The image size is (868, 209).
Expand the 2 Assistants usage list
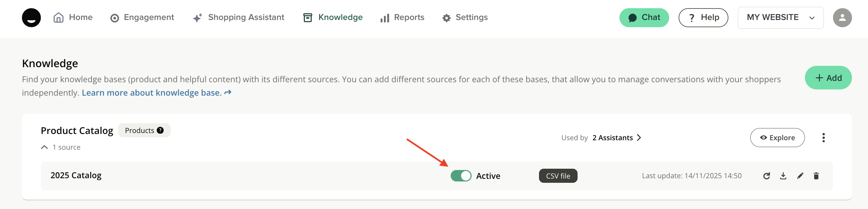[x=616, y=138]
